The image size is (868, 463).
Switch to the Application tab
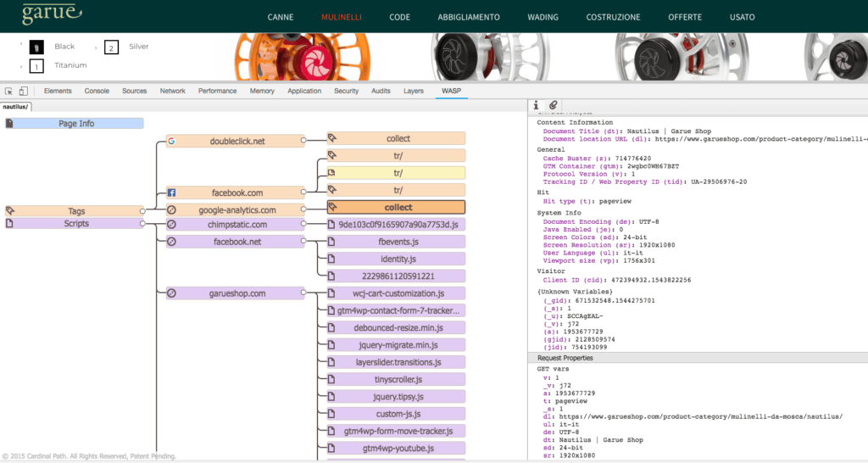point(304,91)
